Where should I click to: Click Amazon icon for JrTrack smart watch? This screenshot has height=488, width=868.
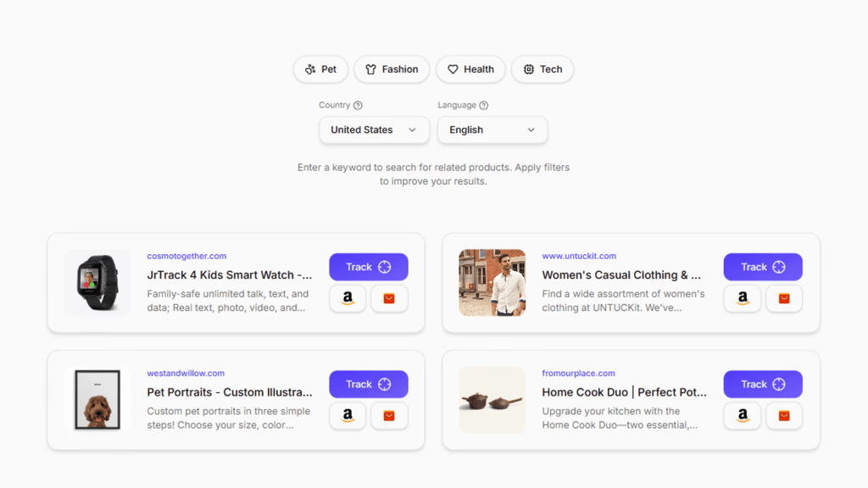pyautogui.click(x=348, y=298)
